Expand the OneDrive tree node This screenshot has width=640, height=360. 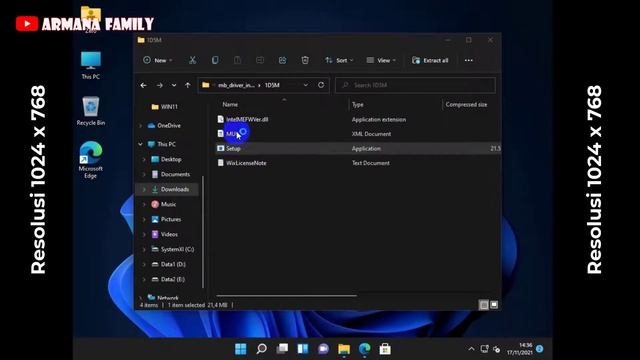click(140, 126)
